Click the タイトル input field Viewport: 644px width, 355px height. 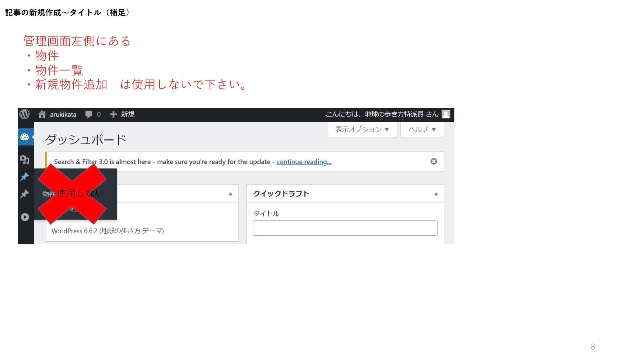click(x=344, y=229)
